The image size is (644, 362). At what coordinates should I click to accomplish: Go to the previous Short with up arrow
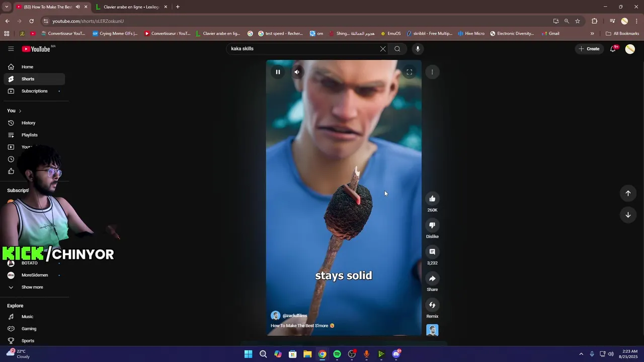628,193
